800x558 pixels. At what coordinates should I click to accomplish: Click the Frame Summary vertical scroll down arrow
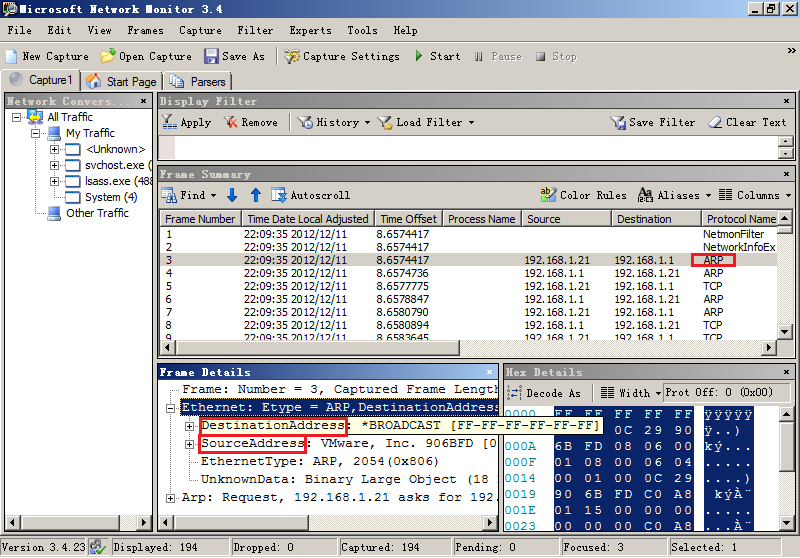tap(785, 332)
